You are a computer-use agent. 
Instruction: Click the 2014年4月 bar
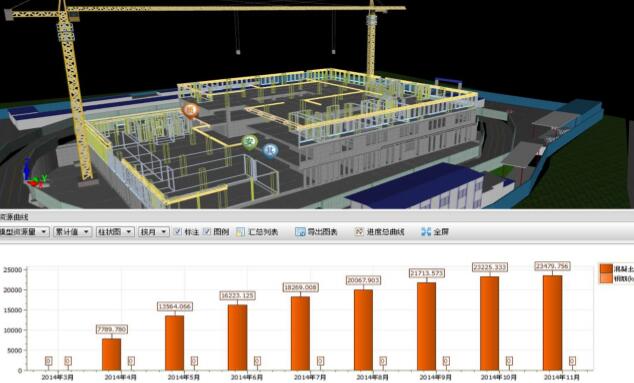click(x=111, y=354)
